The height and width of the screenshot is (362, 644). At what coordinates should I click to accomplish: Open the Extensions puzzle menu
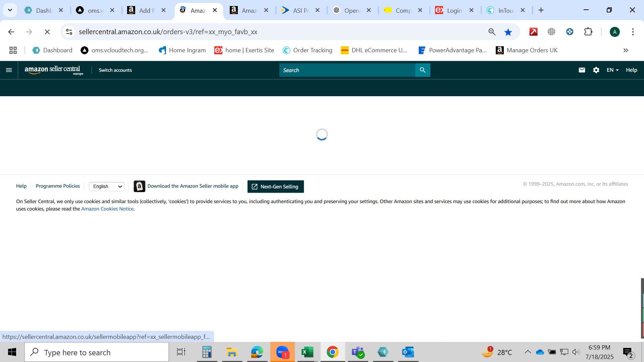[x=588, y=32]
